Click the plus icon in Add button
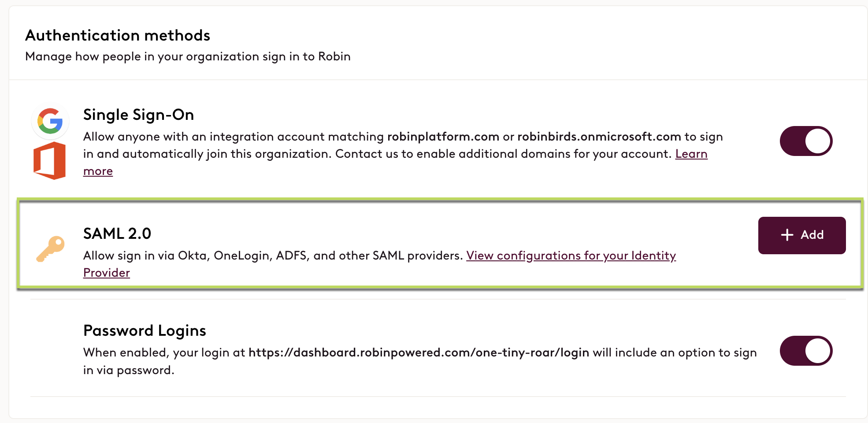 point(787,235)
